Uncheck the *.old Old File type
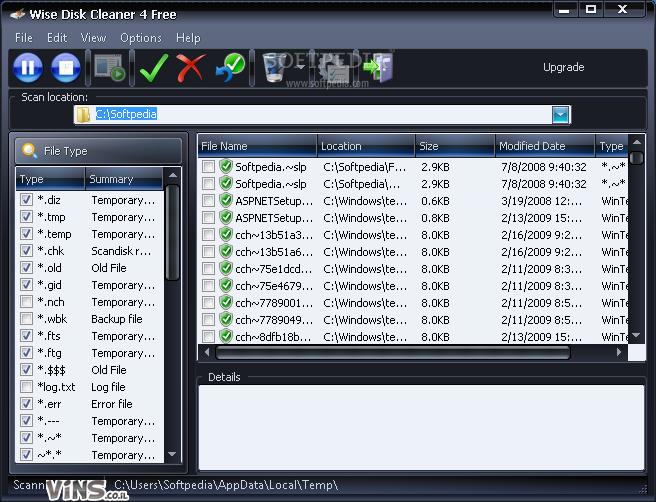Image resolution: width=656 pixels, height=502 pixels. (26, 267)
